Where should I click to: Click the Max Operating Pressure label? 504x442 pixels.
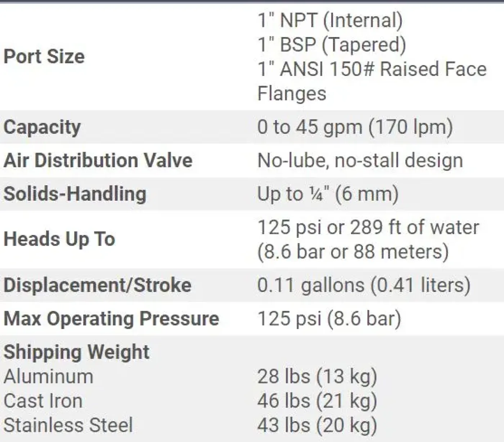coord(111,319)
